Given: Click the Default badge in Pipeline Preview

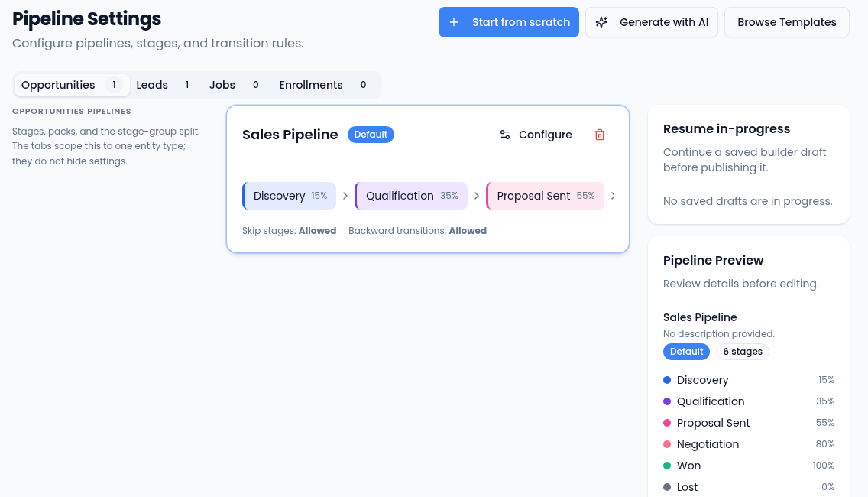Looking at the screenshot, I should tap(686, 351).
